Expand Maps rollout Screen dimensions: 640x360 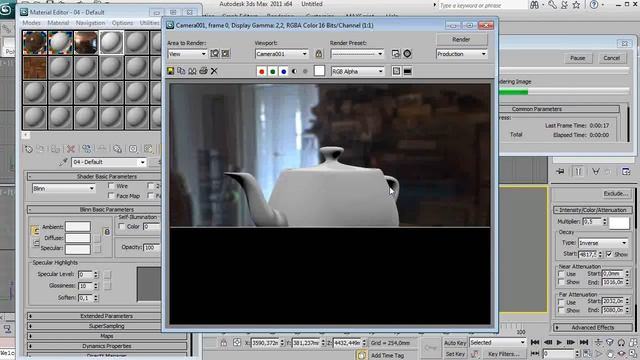107,336
